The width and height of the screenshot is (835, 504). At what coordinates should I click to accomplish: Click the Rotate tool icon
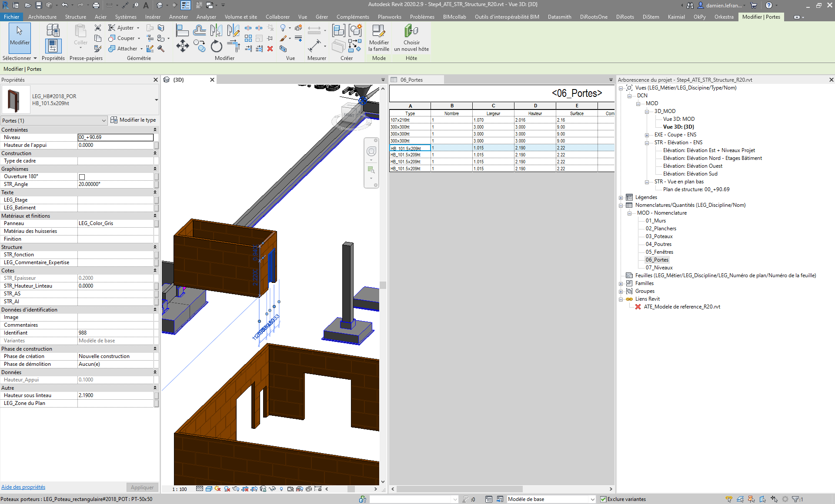click(216, 46)
